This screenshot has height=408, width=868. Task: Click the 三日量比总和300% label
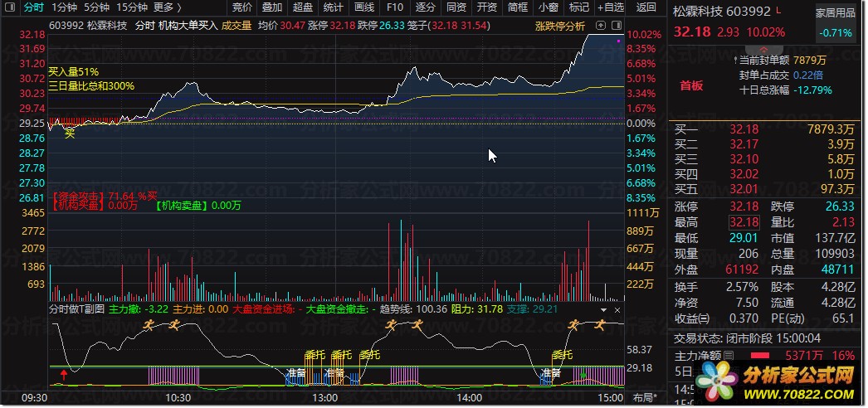[x=91, y=86]
